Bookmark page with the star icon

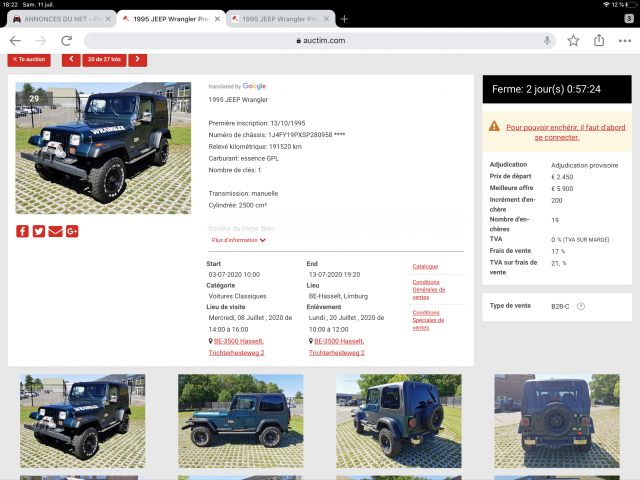(x=573, y=40)
